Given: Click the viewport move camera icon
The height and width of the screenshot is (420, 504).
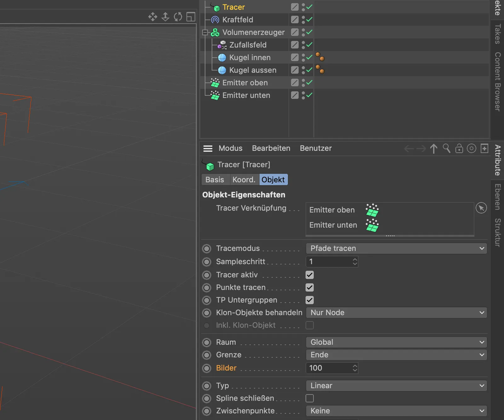Looking at the screenshot, I should pos(153,17).
